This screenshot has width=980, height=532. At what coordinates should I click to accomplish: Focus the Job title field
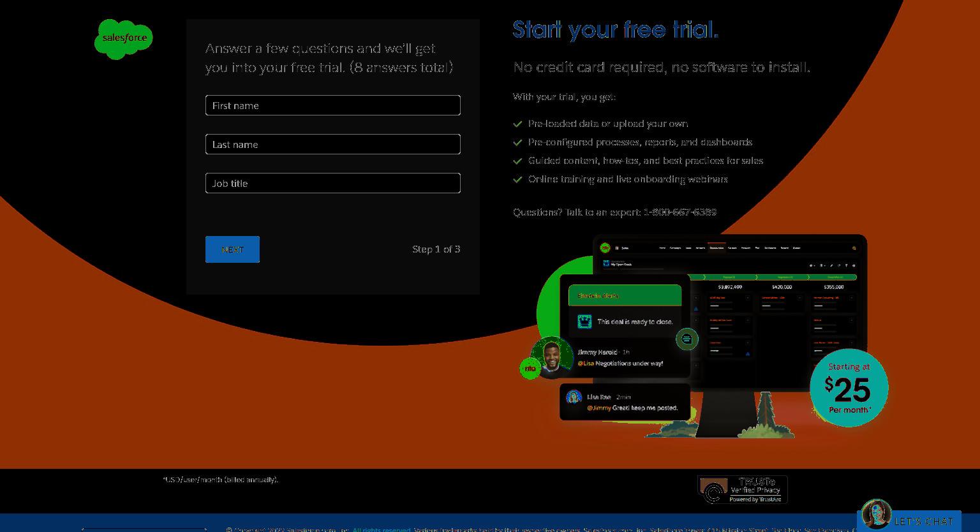click(332, 183)
